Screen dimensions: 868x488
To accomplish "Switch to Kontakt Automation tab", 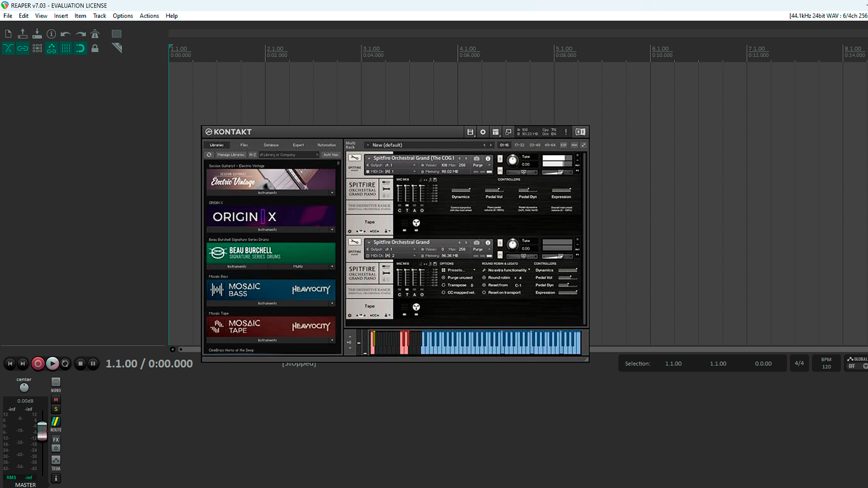I will click(327, 145).
